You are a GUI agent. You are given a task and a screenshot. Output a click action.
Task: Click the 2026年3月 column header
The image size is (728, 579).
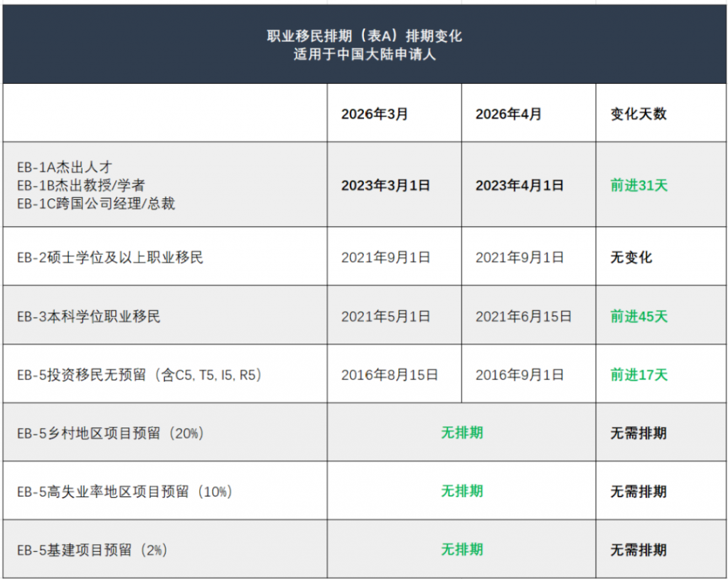pyautogui.click(x=374, y=114)
